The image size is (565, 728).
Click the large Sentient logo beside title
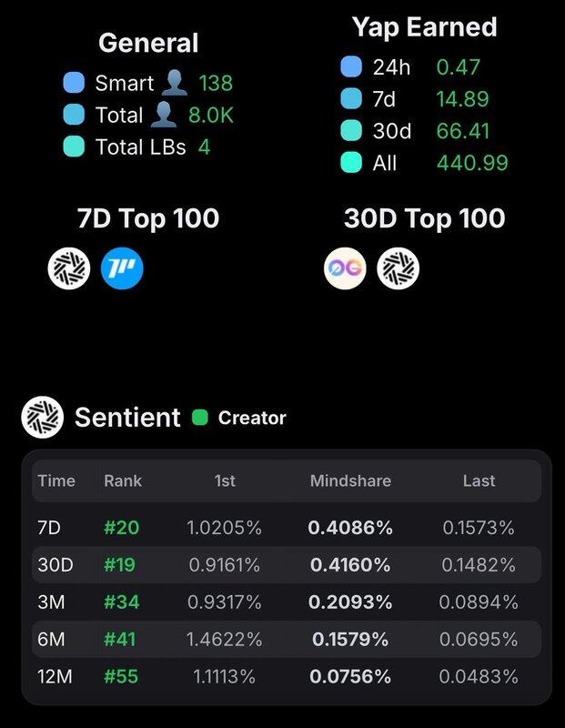click(42, 418)
